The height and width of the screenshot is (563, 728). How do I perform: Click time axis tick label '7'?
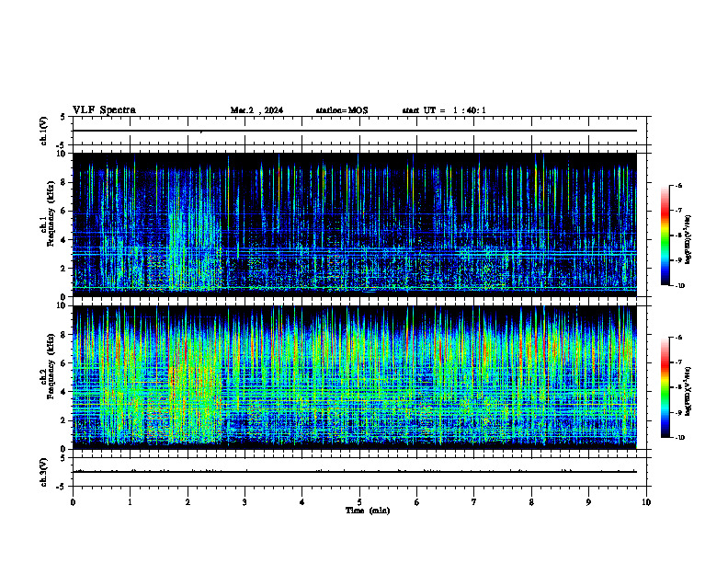coord(474,502)
